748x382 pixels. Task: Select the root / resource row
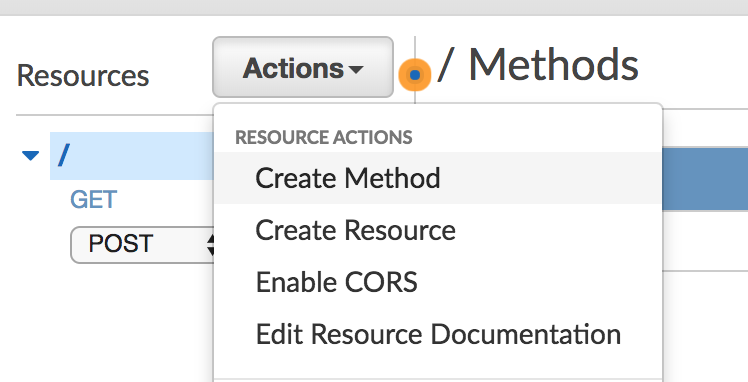pos(132,156)
